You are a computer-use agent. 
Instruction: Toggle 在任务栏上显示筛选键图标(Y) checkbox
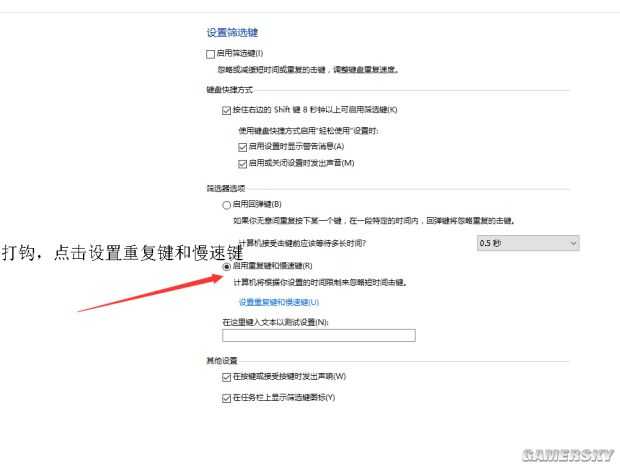pyautogui.click(x=227, y=397)
